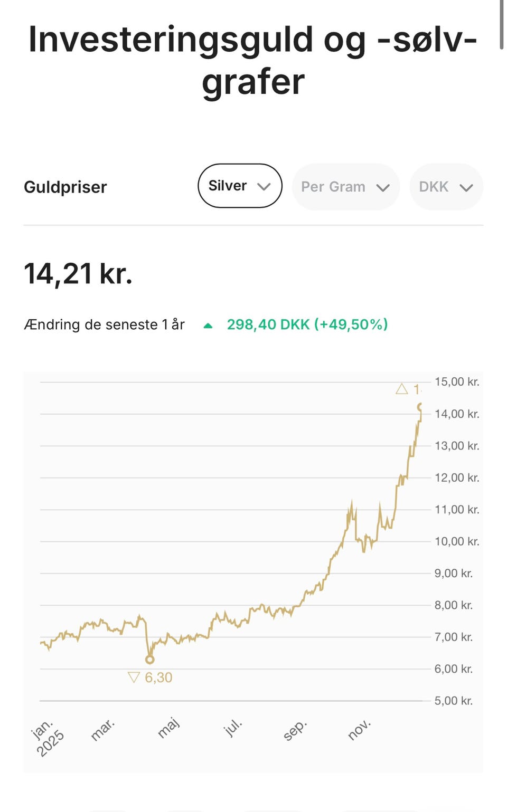
Task: Open the DKK currency dropdown
Action: pos(446,187)
